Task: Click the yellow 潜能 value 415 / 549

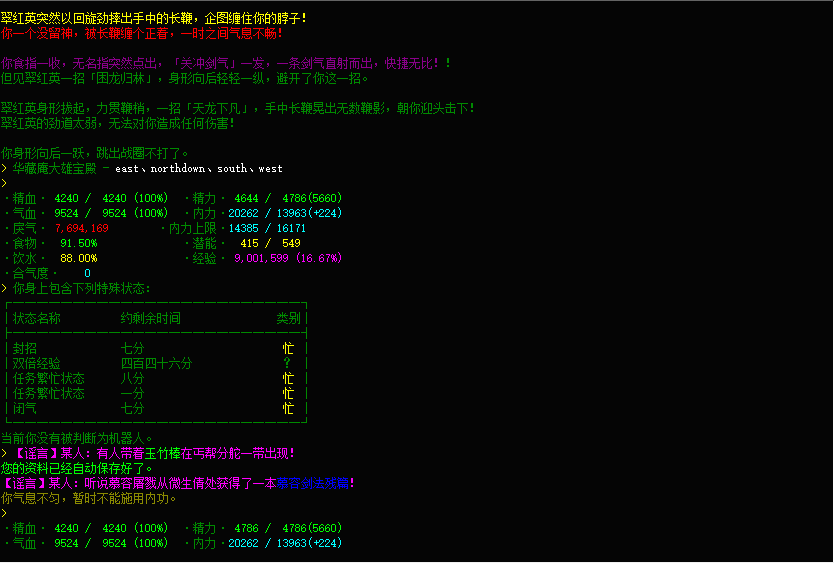Action: point(270,243)
